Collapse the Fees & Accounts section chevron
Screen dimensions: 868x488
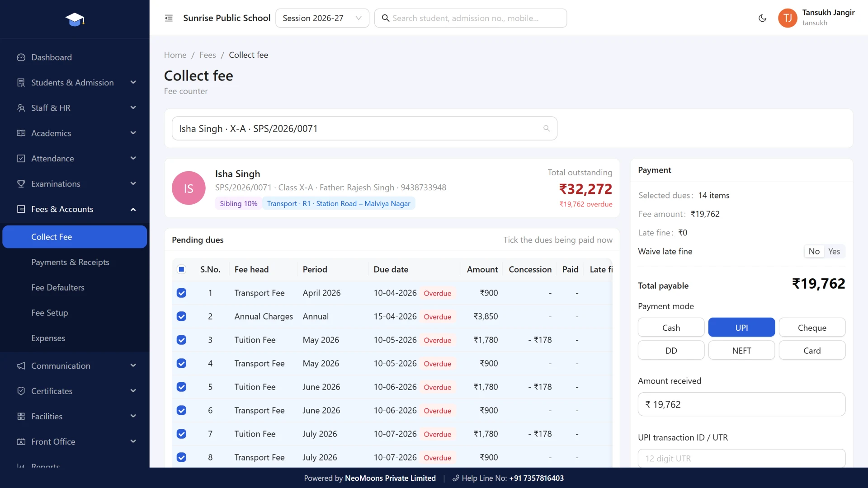tap(133, 209)
